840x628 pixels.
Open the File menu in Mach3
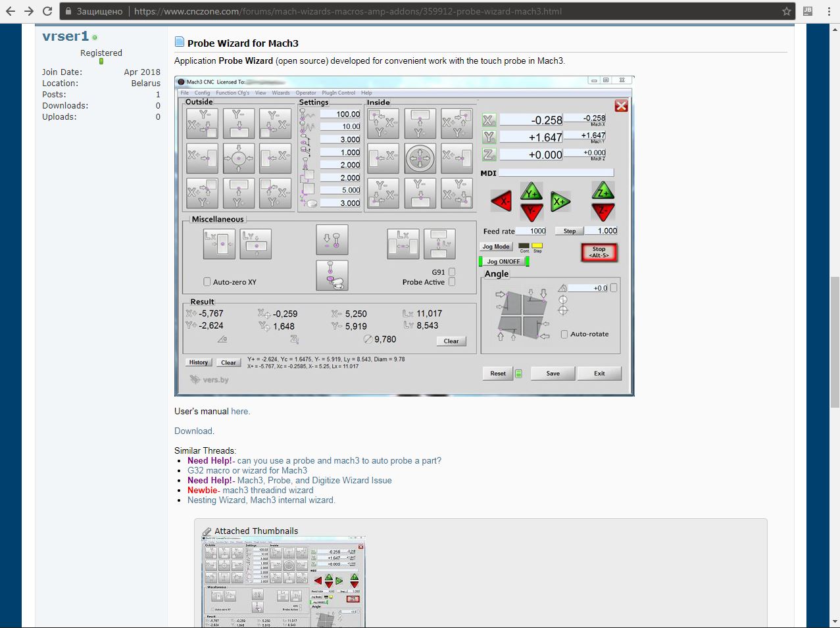[x=185, y=93]
